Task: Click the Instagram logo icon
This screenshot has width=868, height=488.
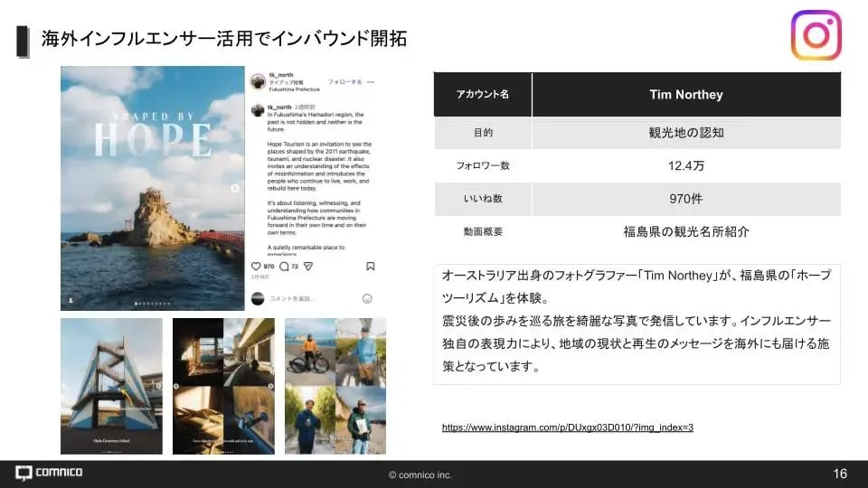Action: (816, 35)
